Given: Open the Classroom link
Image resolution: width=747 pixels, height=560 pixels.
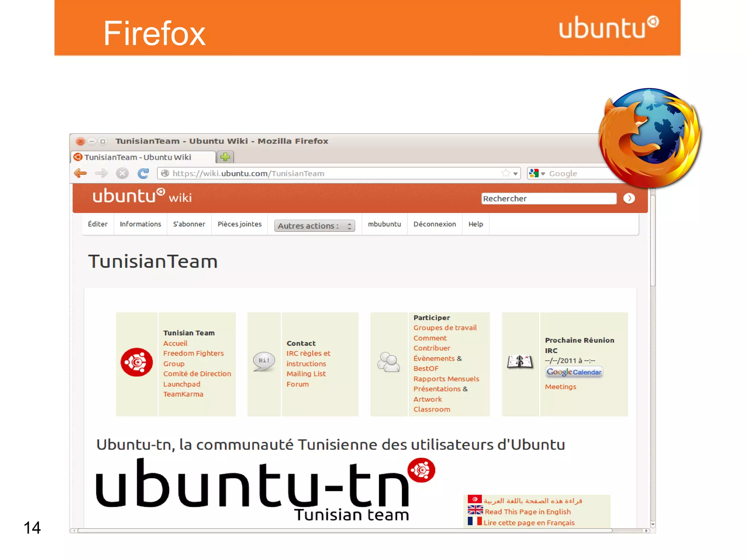Looking at the screenshot, I should pos(432,409).
